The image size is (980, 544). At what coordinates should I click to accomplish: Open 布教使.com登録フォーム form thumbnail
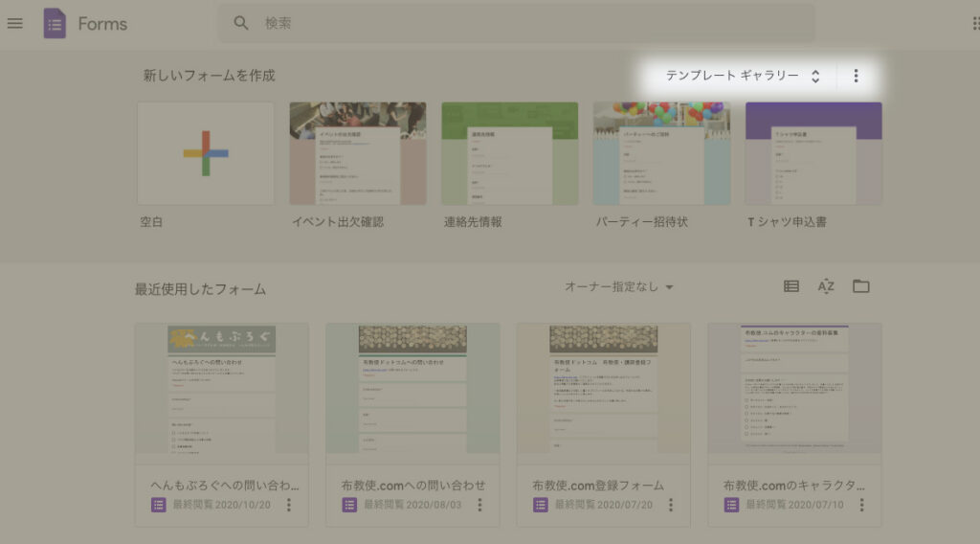(x=604, y=388)
